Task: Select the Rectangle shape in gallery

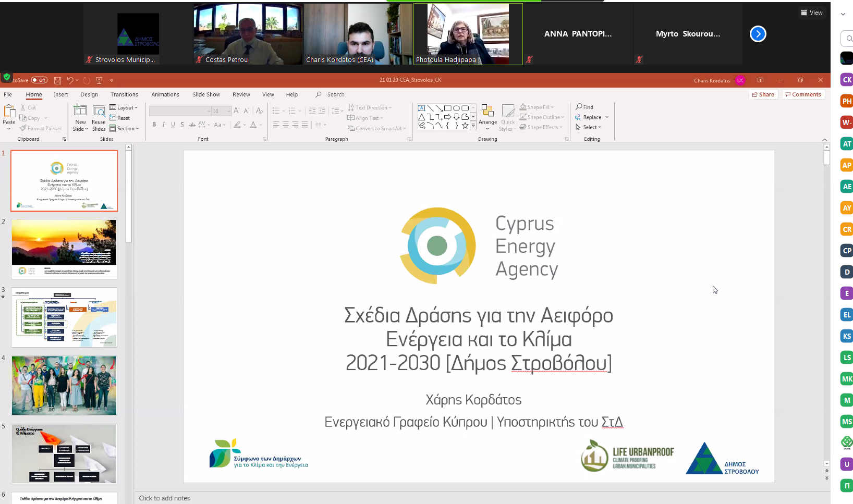Action: [x=447, y=108]
